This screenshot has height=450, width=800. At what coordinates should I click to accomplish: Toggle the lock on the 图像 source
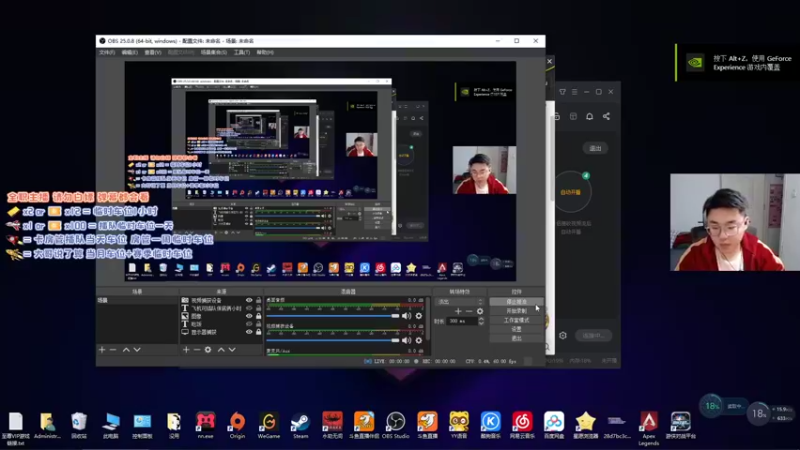click(x=259, y=316)
